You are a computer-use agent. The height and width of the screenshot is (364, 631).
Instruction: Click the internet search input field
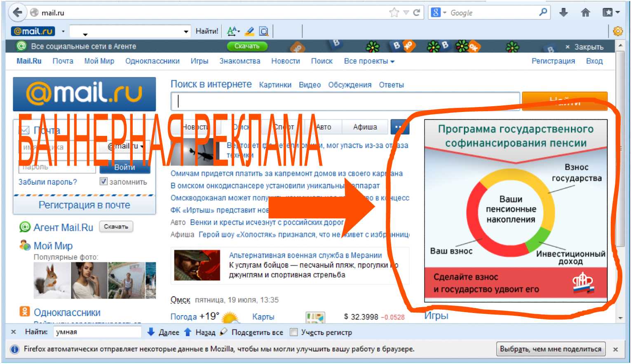pos(345,101)
